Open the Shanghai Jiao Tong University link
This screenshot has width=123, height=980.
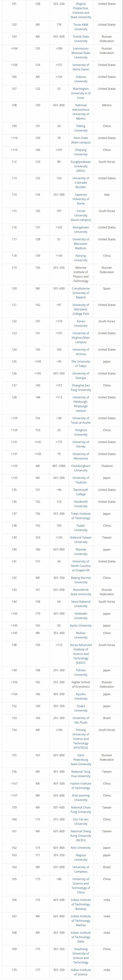pyautogui.click(x=81, y=387)
